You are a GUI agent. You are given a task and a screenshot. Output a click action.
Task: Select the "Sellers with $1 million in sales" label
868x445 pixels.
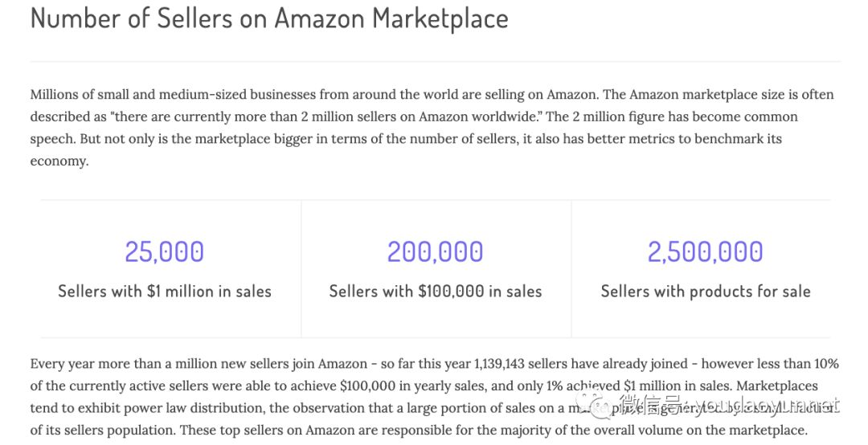click(164, 291)
